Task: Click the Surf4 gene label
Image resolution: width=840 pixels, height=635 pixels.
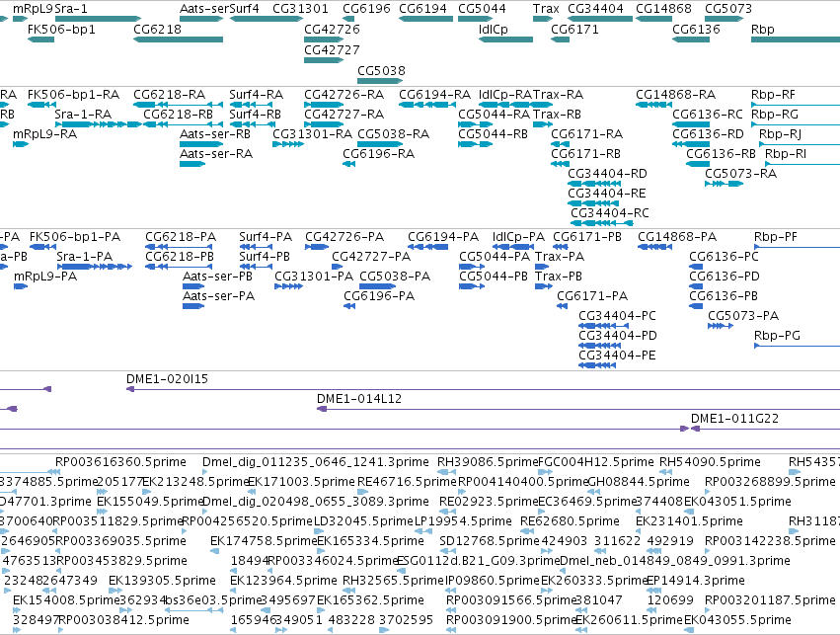Action: 244,9
